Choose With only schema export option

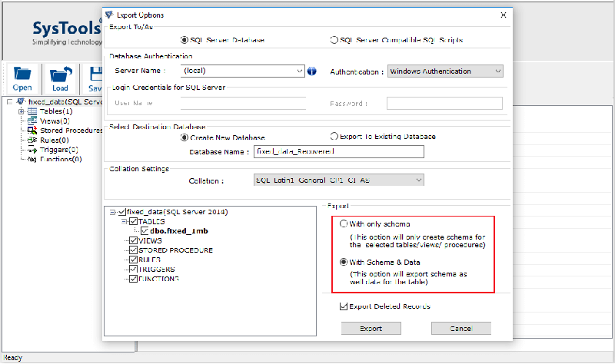[x=344, y=223]
